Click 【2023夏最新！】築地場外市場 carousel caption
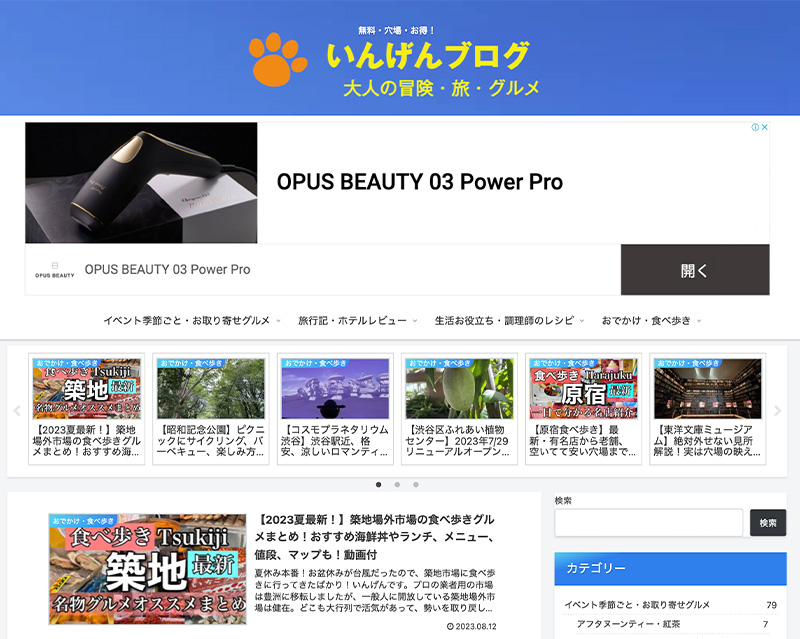 87,440
